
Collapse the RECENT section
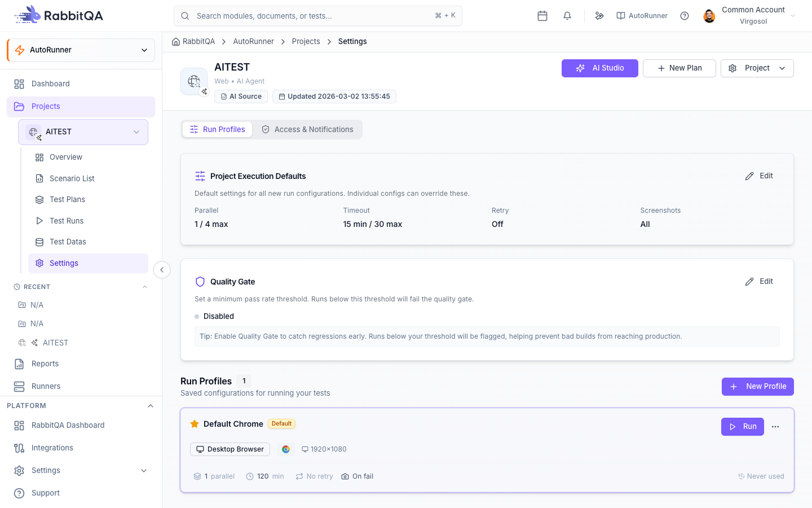click(x=145, y=287)
